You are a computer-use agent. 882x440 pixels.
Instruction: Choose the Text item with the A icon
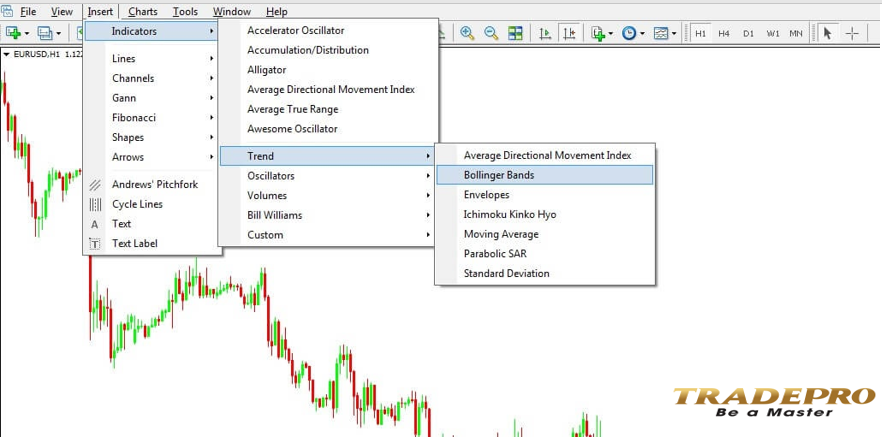[x=151, y=224]
